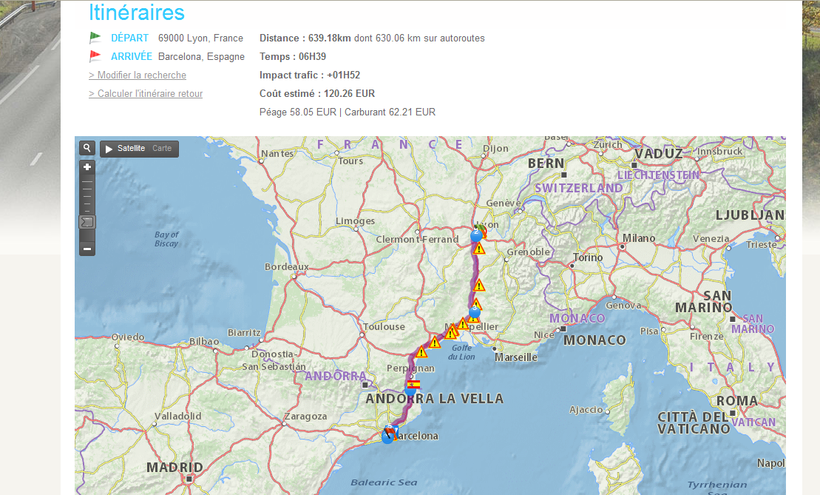Click the Itinéraires heading
820x495 pixels.
(136, 13)
